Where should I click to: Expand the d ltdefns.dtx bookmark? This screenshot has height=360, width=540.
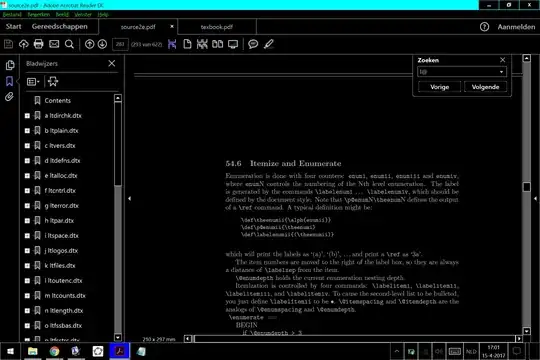click(27, 161)
